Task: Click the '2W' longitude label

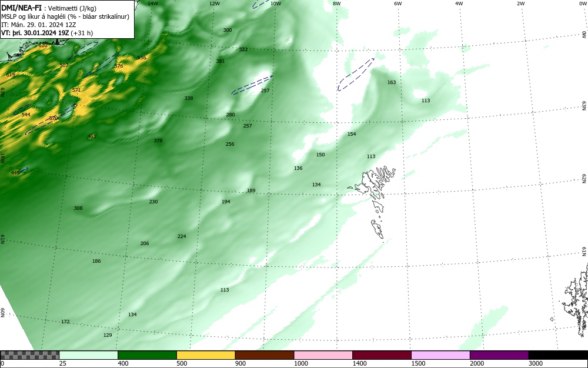Action: (520, 4)
